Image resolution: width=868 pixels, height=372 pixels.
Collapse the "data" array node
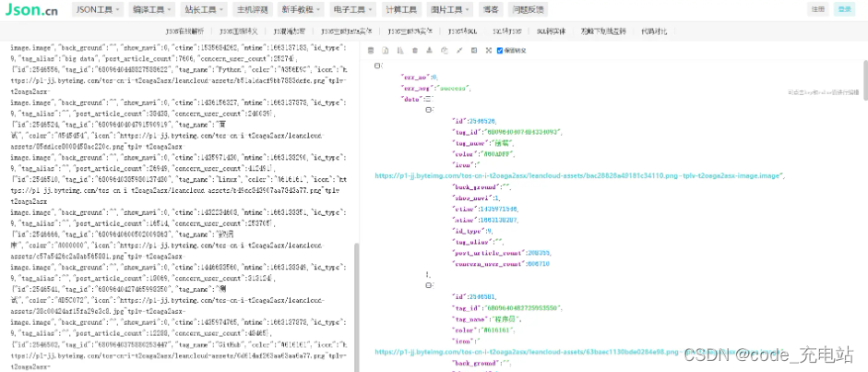429,99
